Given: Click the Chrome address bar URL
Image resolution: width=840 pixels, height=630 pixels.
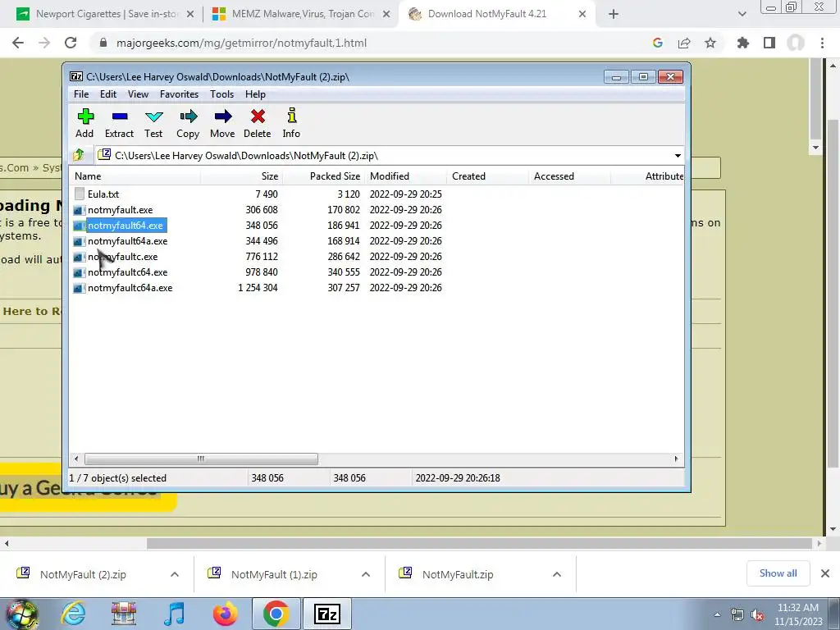Looking at the screenshot, I should coord(242,43).
